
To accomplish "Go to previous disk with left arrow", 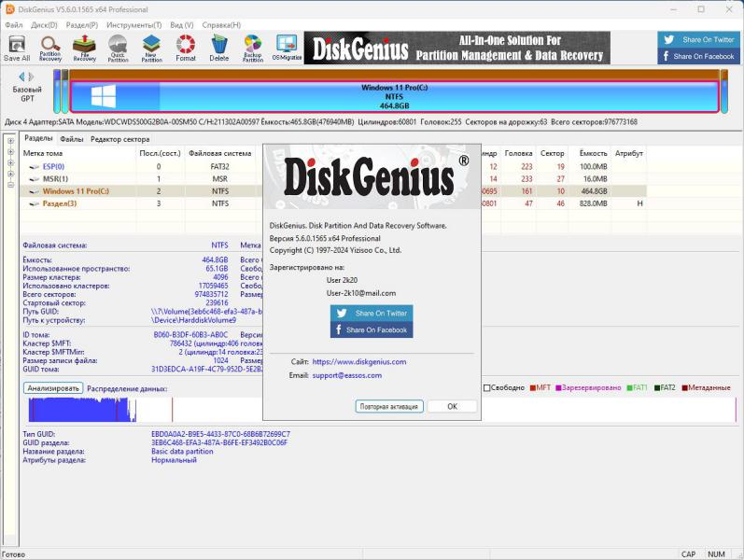I will pyautogui.click(x=21, y=77).
